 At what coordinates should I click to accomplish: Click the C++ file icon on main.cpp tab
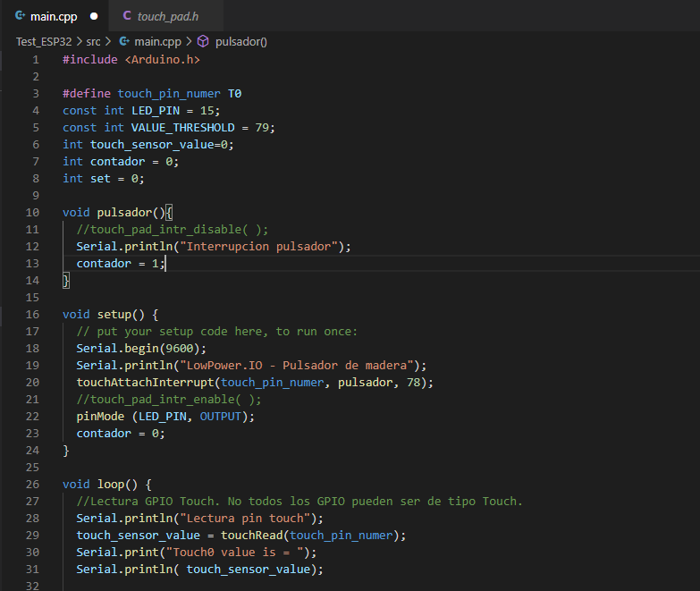pyautogui.click(x=20, y=15)
